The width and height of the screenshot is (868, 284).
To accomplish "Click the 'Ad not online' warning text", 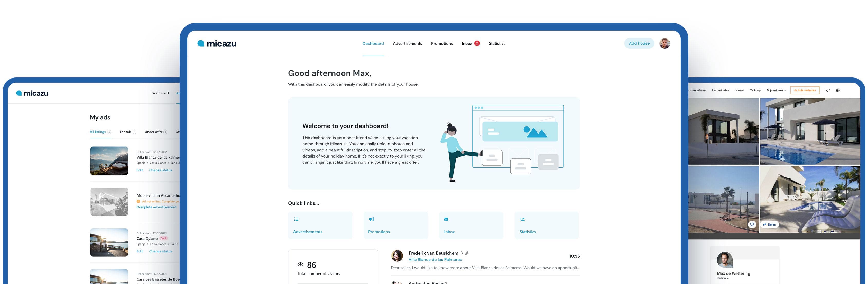I will pyautogui.click(x=161, y=202).
